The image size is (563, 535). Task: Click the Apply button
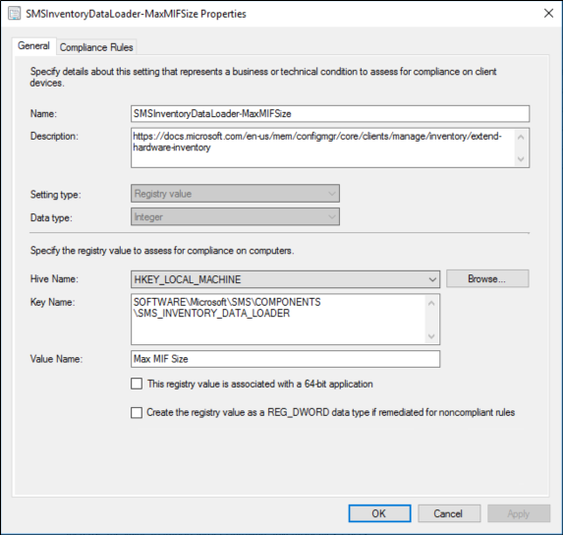[518, 513]
